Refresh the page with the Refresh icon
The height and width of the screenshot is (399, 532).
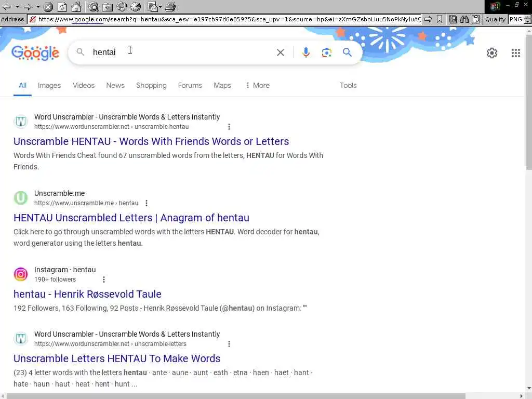coord(62,6)
